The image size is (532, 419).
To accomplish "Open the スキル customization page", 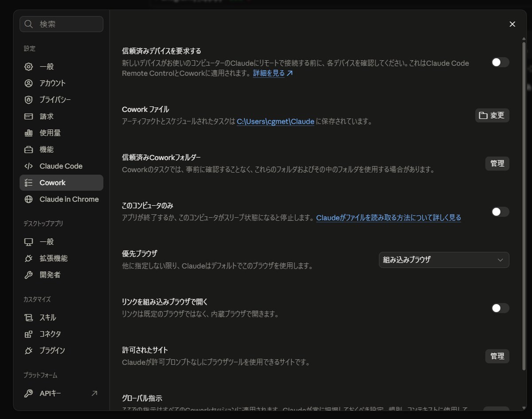I will click(61, 317).
